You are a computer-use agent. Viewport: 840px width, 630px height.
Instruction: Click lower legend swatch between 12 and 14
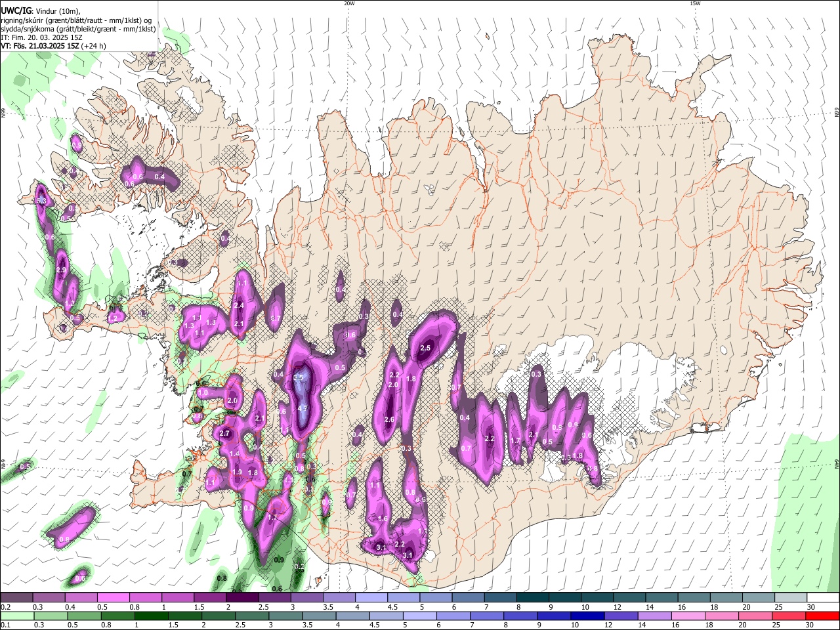pyautogui.click(x=620, y=616)
